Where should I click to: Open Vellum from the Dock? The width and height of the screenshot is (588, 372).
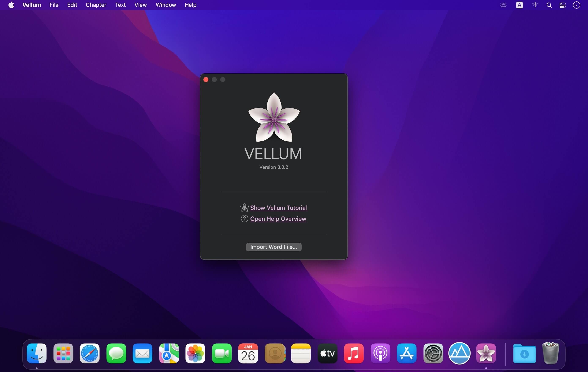click(486, 353)
